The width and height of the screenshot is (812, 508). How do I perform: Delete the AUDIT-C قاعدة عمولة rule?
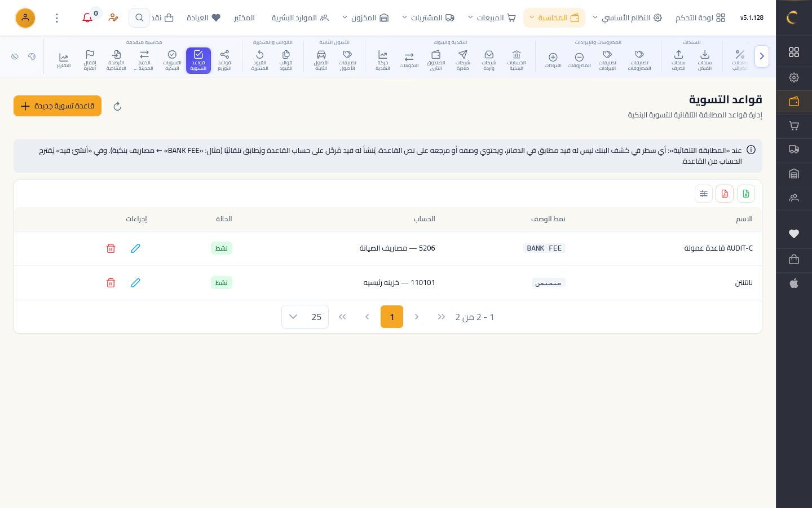(111, 248)
